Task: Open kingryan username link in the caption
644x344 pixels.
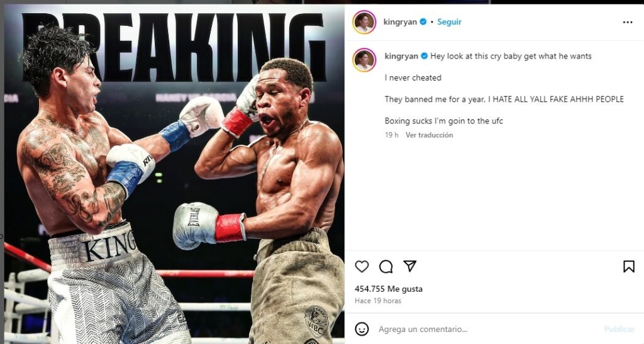Action: pos(401,56)
